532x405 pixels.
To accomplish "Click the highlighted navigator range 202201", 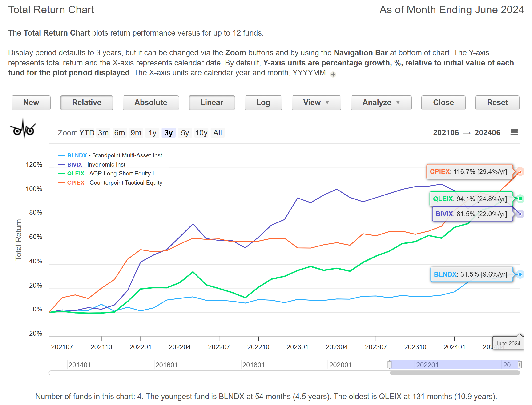I will (x=427, y=365).
